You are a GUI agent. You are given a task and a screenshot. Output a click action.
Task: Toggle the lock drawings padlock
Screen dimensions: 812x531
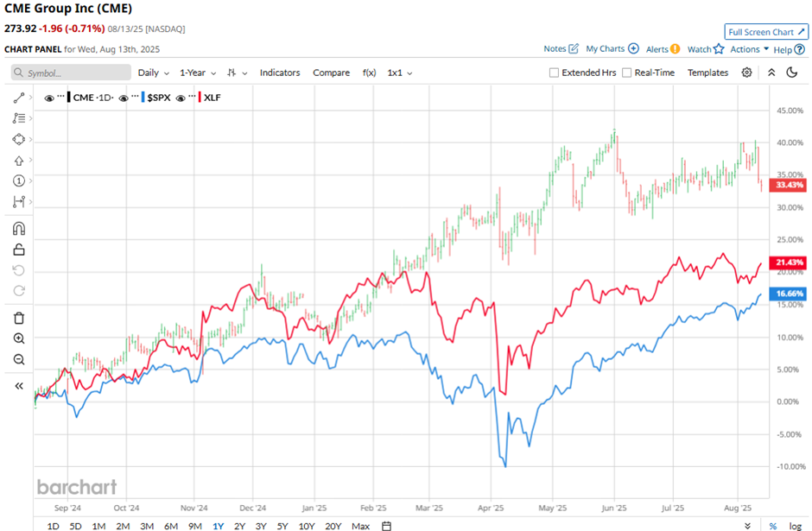pos(19,250)
